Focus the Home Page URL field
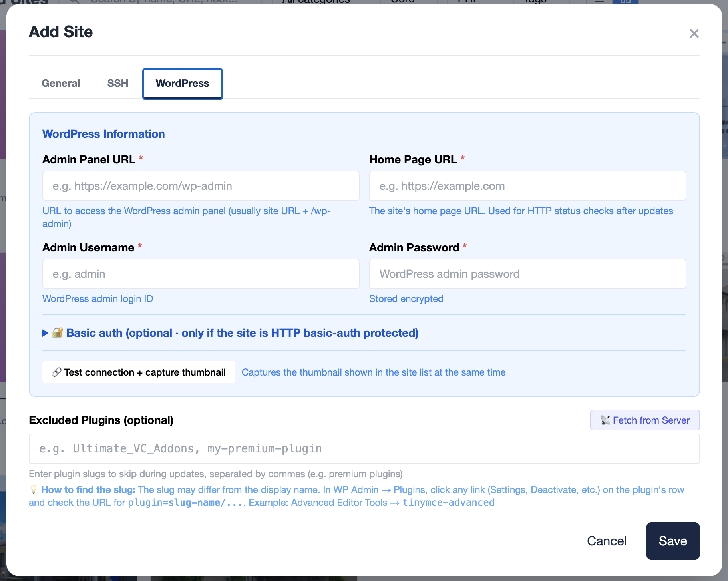The width and height of the screenshot is (728, 581). point(527,186)
